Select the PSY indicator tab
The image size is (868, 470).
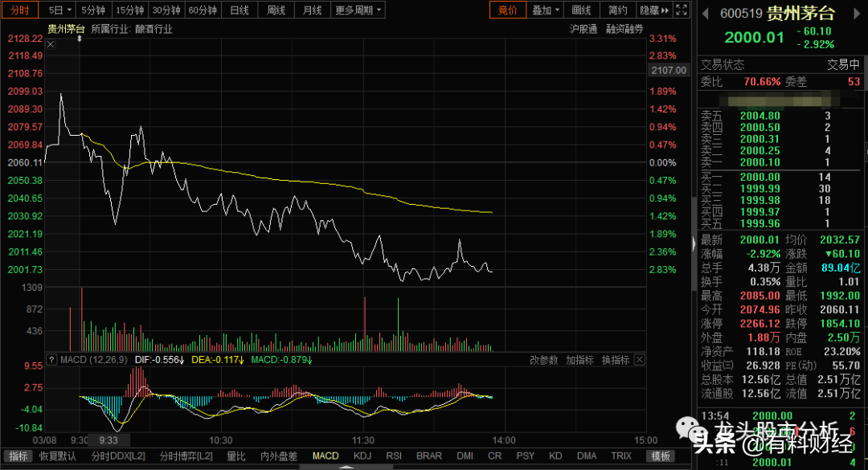(x=526, y=456)
